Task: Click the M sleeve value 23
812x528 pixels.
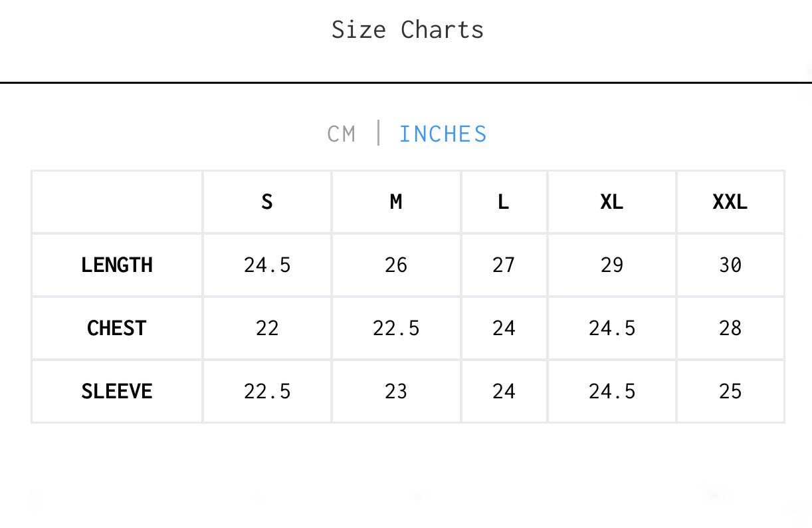Action: point(396,391)
